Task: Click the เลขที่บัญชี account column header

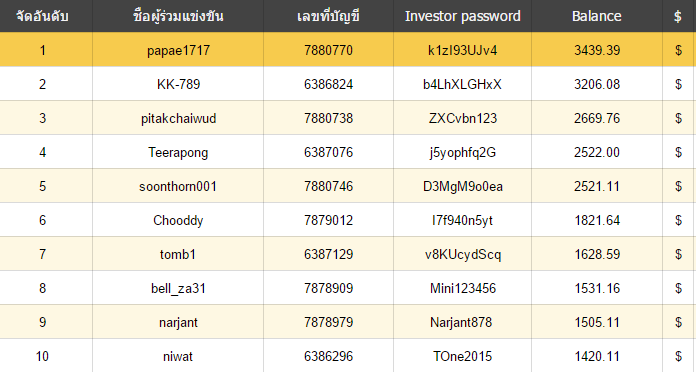Action: pyautogui.click(x=328, y=16)
